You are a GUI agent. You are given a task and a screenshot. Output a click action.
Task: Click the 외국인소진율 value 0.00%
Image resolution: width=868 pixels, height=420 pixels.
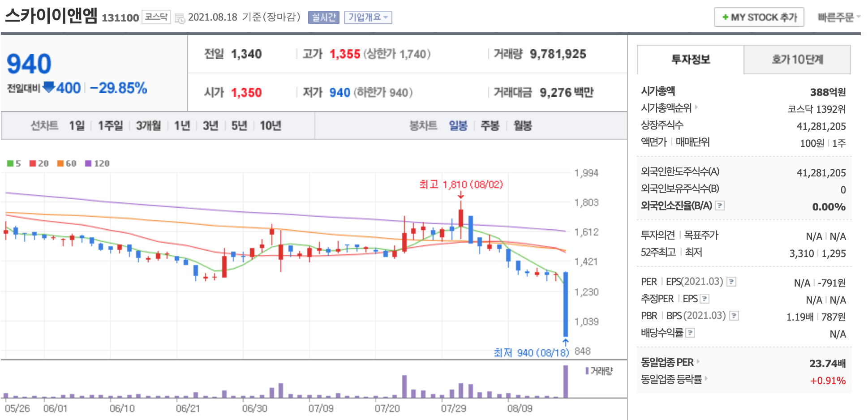[829, 207]
